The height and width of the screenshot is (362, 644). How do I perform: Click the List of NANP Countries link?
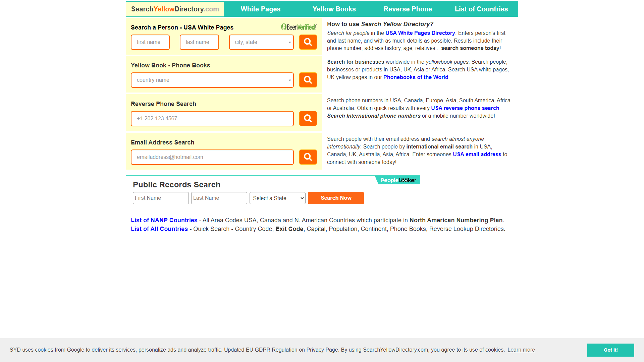coord(164,220)
